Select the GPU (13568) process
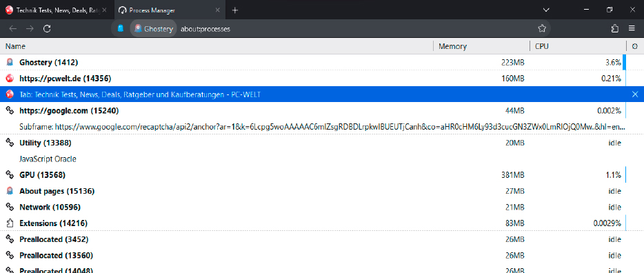Image resolution: width=644 pixels, height=273 pixels. tap(322, 174)
